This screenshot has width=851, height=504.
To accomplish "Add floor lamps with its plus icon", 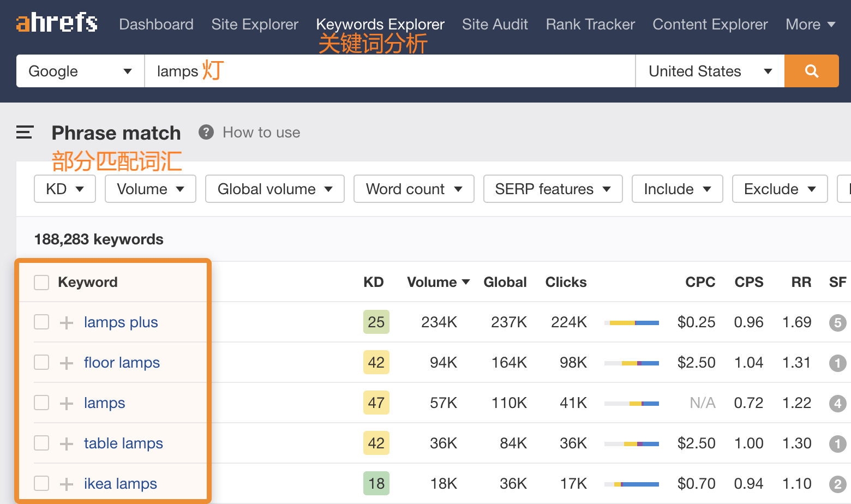I will (x=67, y=363).
